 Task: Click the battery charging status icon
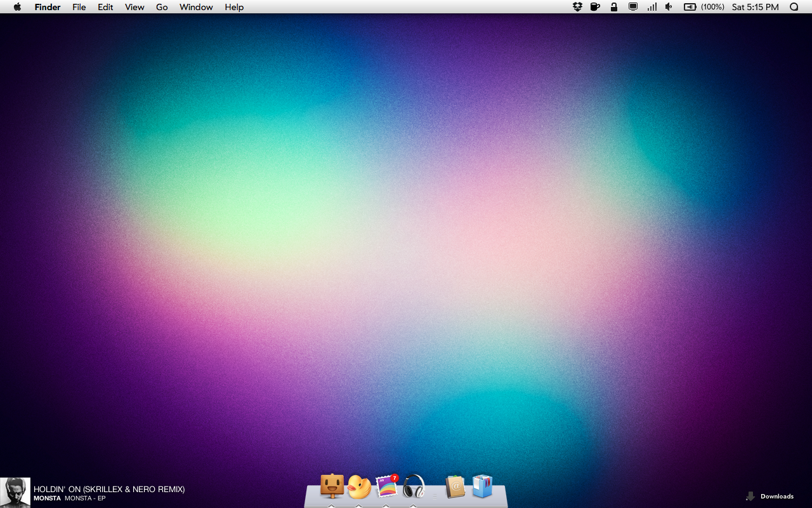coord(690,7)
